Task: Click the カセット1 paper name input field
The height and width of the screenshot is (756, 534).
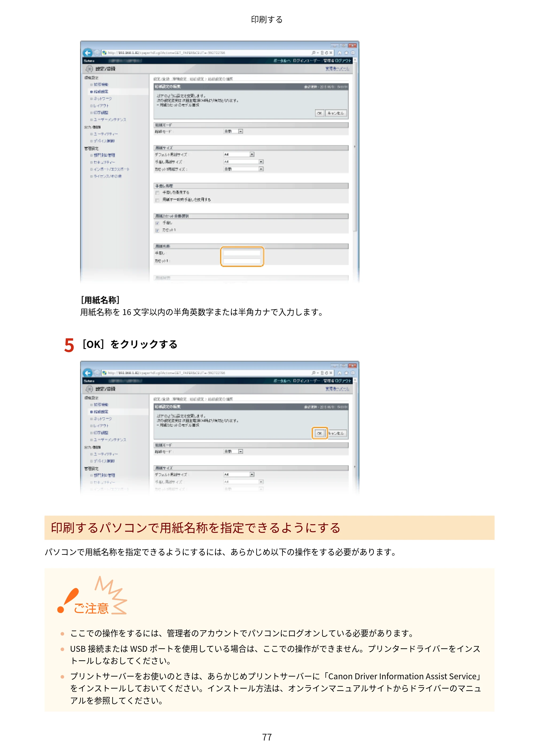Action: coord(242,261)
